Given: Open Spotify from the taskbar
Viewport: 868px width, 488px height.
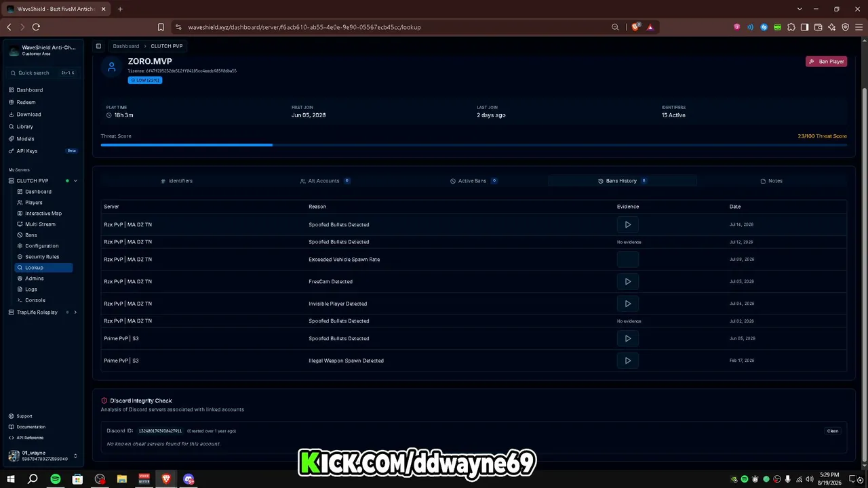Looking at the screenshot, I should pyautogui.click(x=56, y=479).
